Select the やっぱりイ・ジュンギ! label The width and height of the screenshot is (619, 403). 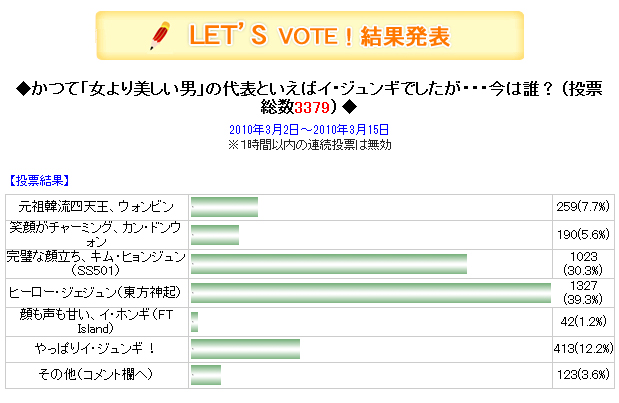coord(96,349)
